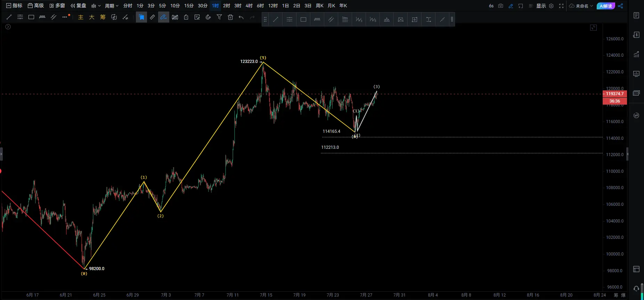The image size is (644, 300).
Task: Select horizontal lines tool in floating toolbar
Action: pyautogui.click(x=290, y=19)
